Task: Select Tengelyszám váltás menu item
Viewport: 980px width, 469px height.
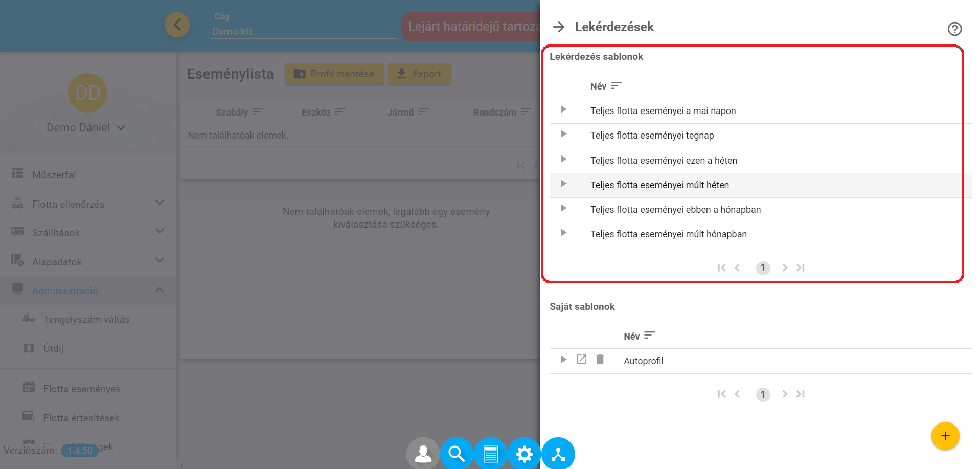Action: [86, 319]
